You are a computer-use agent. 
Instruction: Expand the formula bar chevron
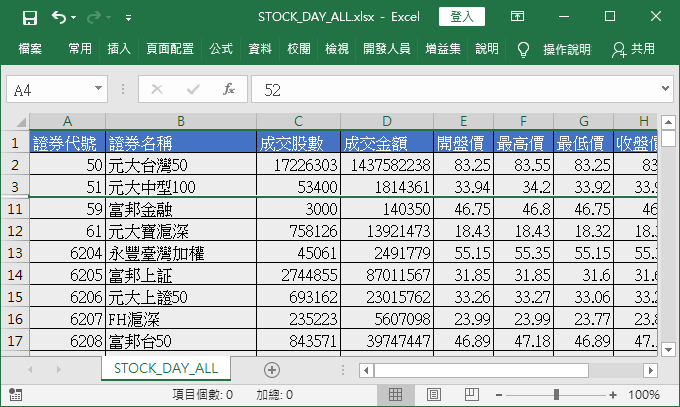coord(665,89)
